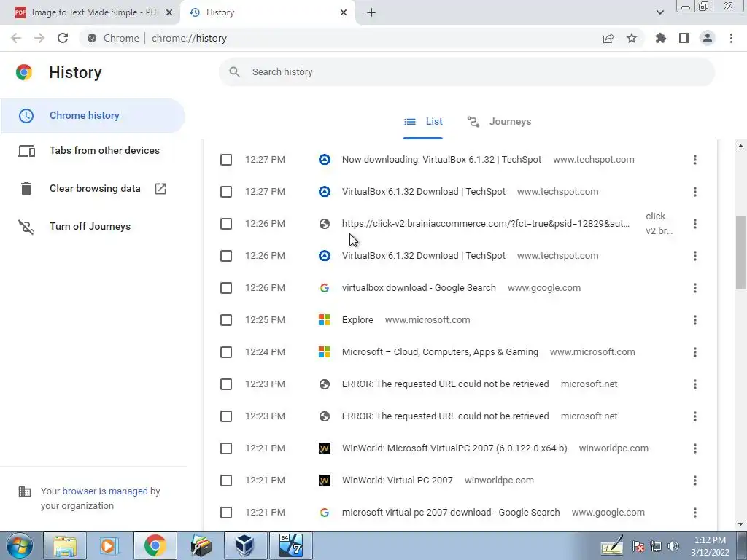Screen dimensions: 747x560
Task: Close the History tab
Action: tap(344, 12)
